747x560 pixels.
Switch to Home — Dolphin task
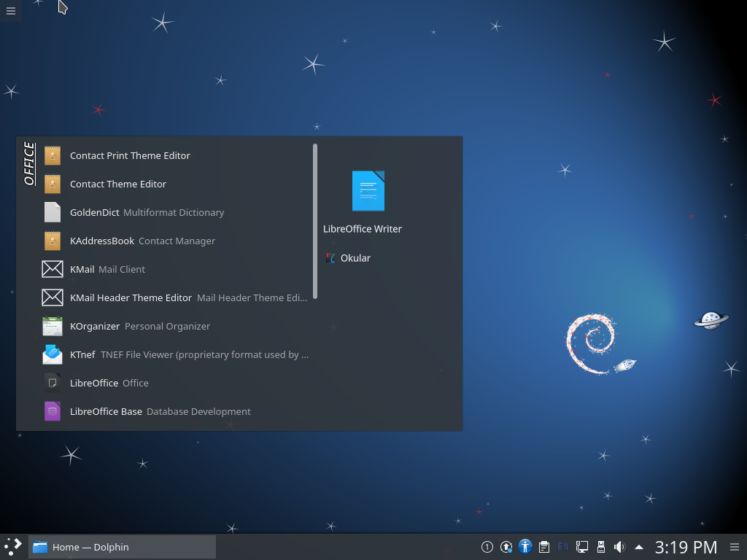click(122, 547)
